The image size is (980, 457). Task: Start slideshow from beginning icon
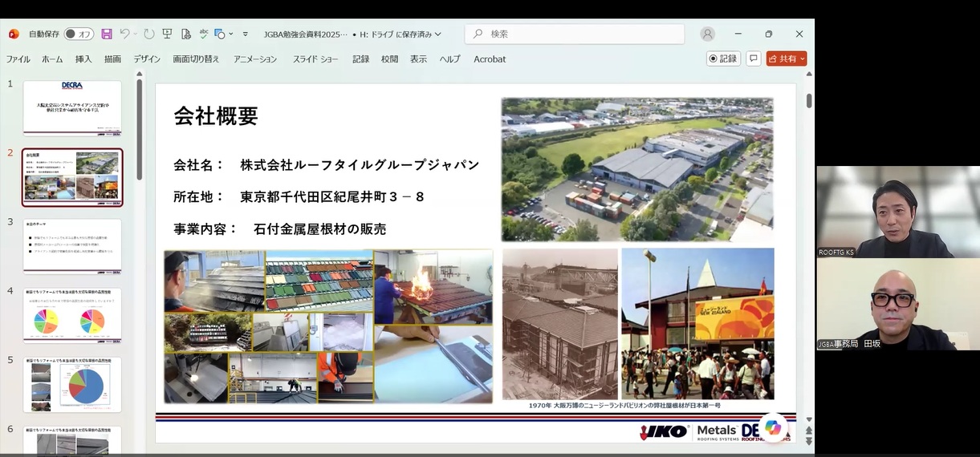[x=168, y=34]
